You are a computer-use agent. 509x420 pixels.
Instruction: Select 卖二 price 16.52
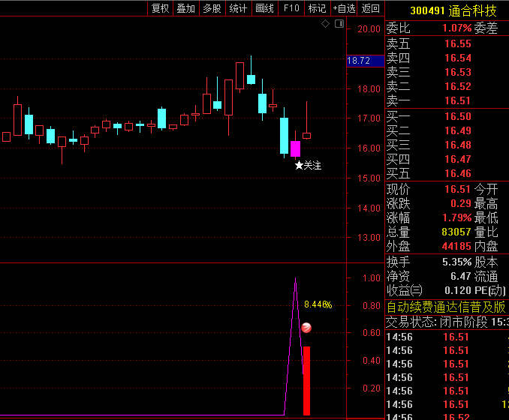tap(458, 86)
